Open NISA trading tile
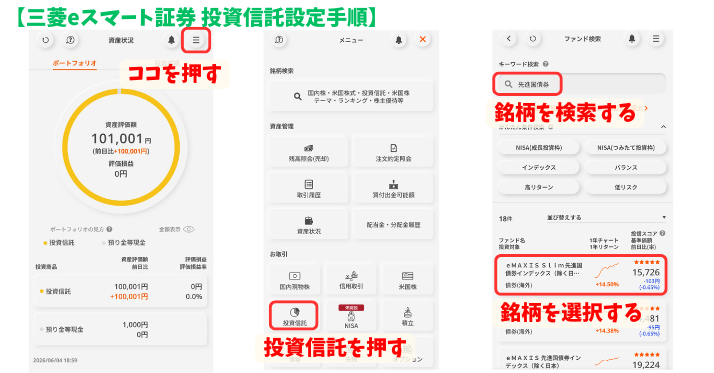 pyautogui.click(x=351, y=317)
